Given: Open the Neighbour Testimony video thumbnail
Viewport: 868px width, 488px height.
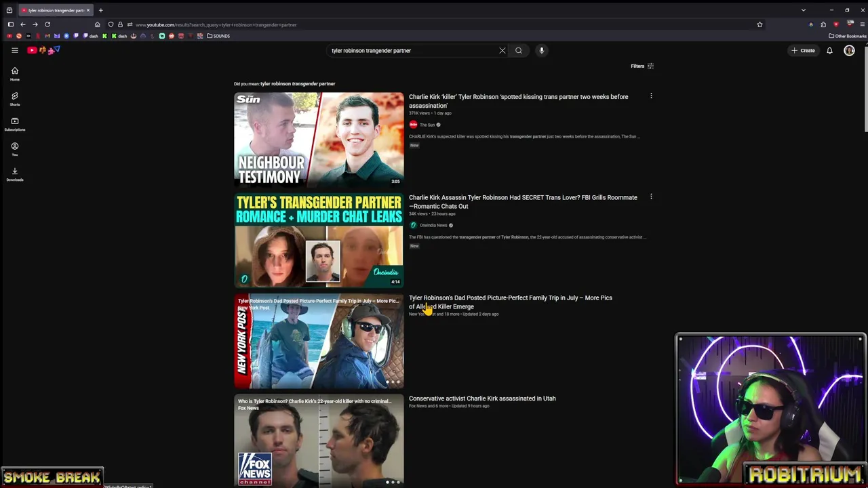Looking at the screenshot, I should [x=319, y=139].
